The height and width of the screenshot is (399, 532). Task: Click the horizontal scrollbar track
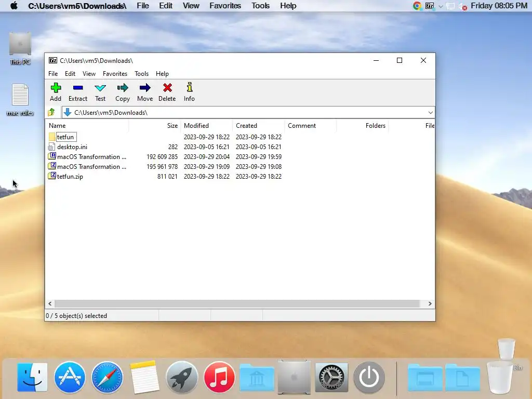coord(237,303)
